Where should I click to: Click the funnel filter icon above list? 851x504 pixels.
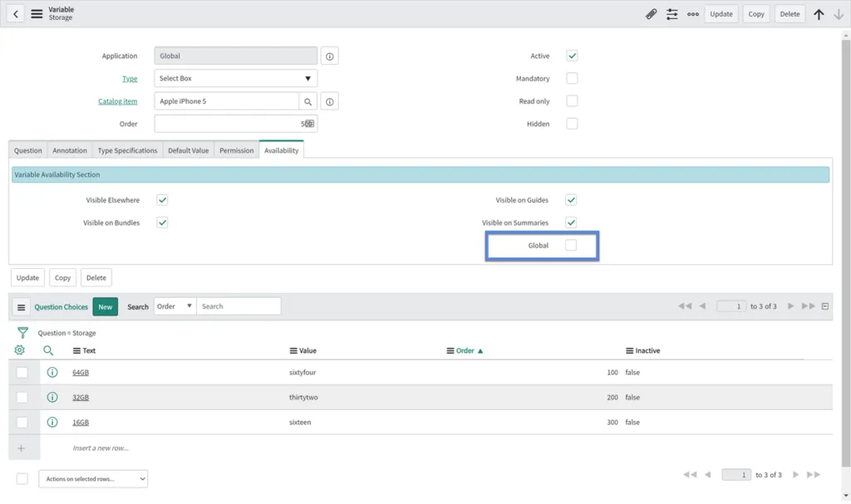point(22,333)
